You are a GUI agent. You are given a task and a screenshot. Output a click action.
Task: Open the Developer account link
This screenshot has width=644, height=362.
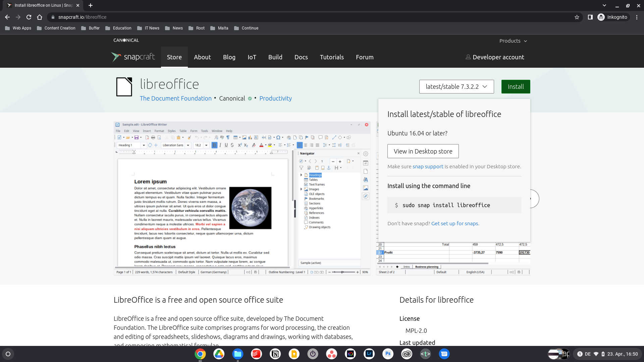point(495,57)
